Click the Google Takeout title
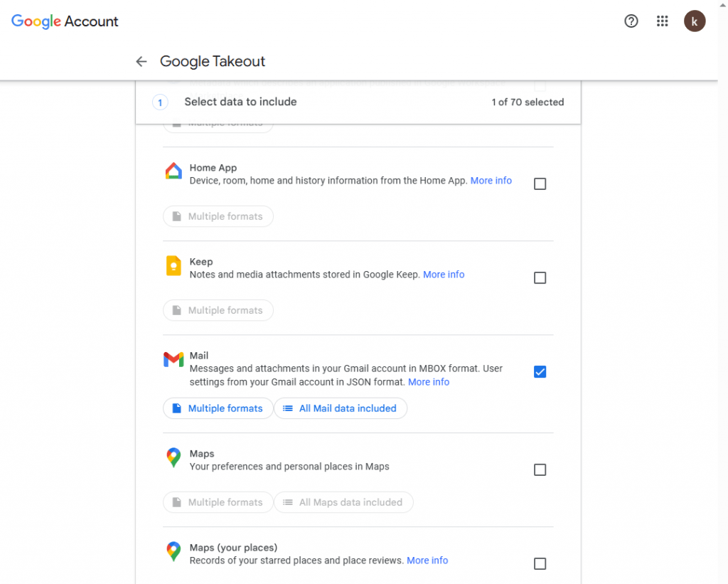 click(x=213, y=61)
